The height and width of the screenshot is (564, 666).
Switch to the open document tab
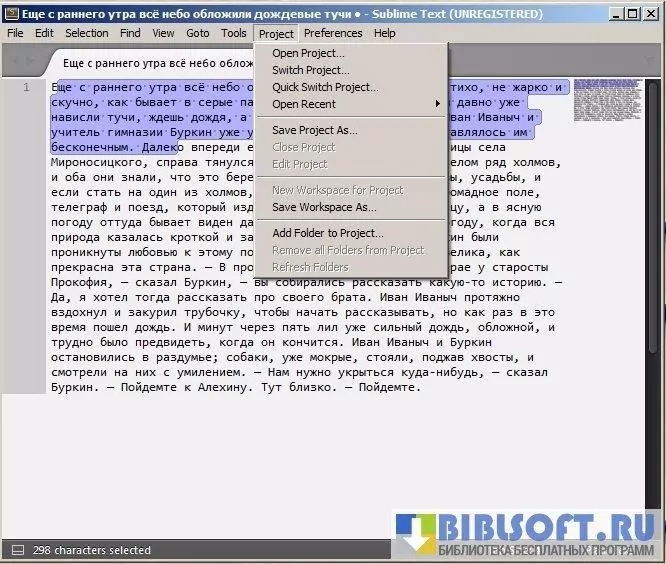tap(150, 62)
